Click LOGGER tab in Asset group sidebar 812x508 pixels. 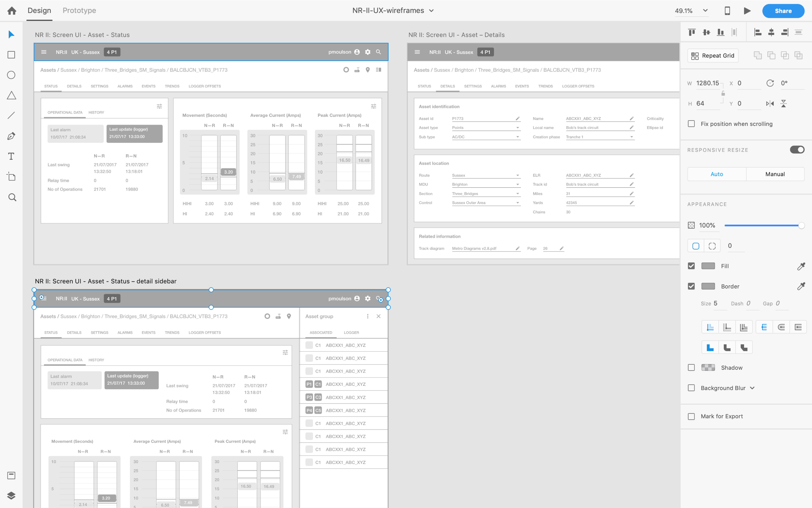tap(351, 333)
